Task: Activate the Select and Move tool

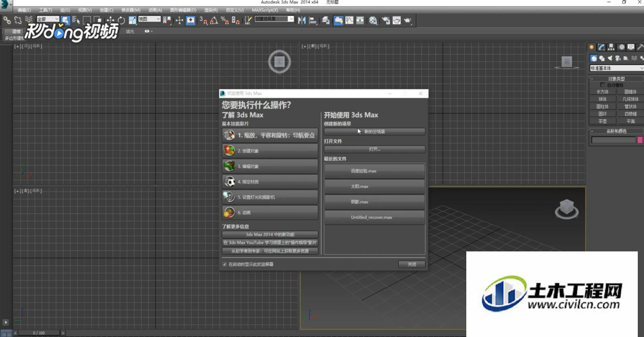Action: point(110,20)
